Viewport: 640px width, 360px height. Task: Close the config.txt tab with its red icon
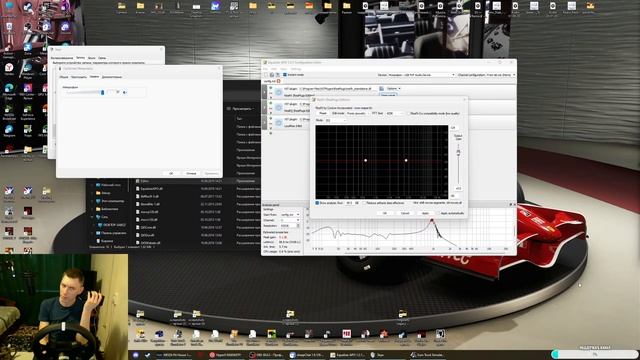point(279,81)
